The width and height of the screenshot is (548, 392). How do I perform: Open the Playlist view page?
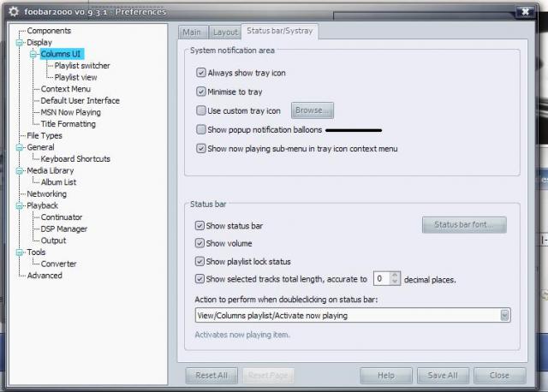pyautogui.click(x=75, y=77)
